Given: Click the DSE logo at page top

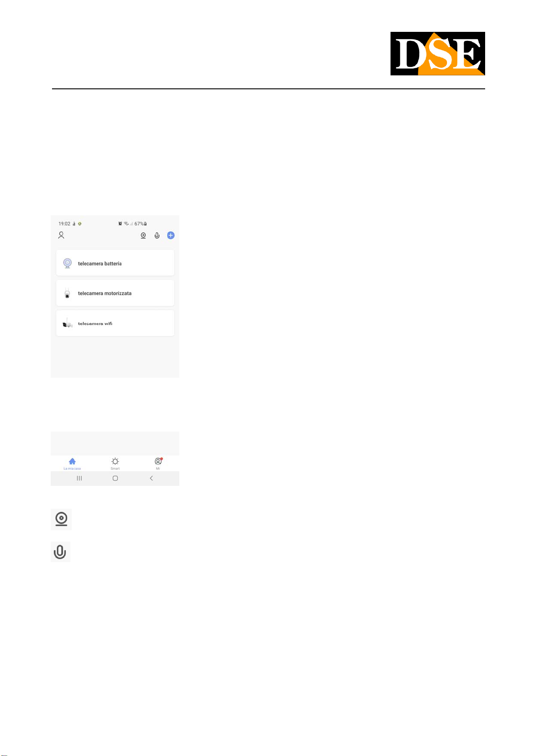Looking at the screenshot, I should (438, 53).
